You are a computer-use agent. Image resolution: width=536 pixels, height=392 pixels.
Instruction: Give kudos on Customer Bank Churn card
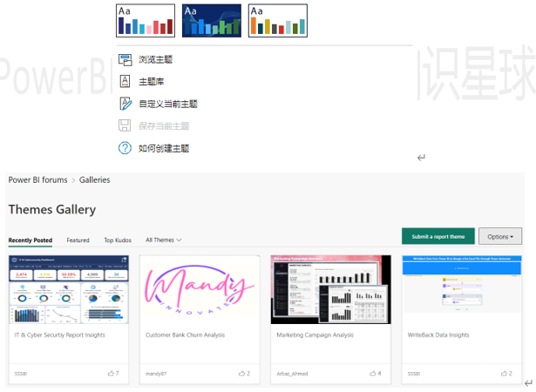244,373
